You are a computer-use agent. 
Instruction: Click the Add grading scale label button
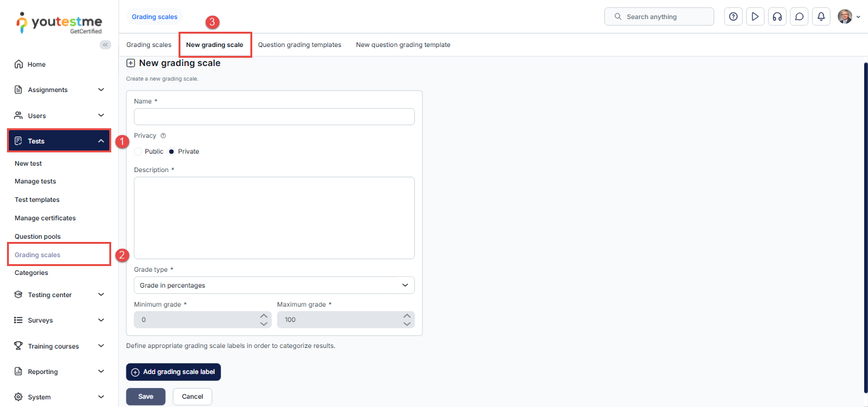click(173, 372)
